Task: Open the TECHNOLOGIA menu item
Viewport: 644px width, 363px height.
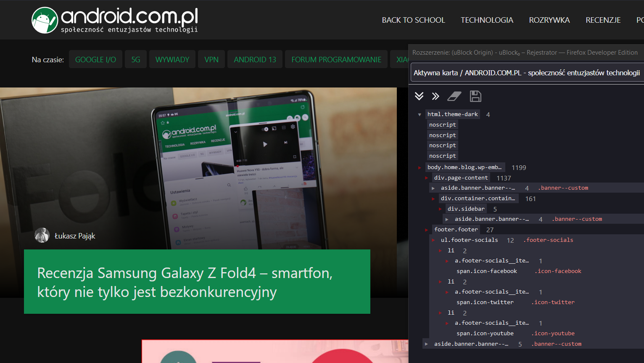Action: click(487, 20)
